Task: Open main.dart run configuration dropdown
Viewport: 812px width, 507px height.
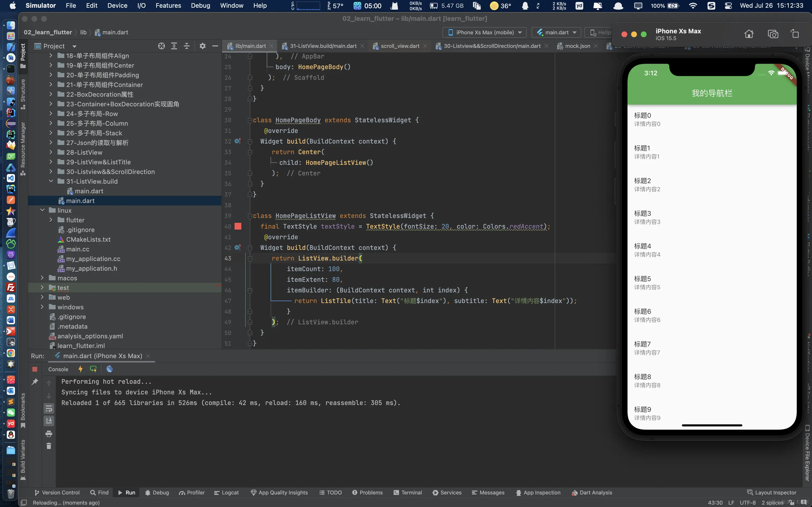Action: (x=557, y=32)
